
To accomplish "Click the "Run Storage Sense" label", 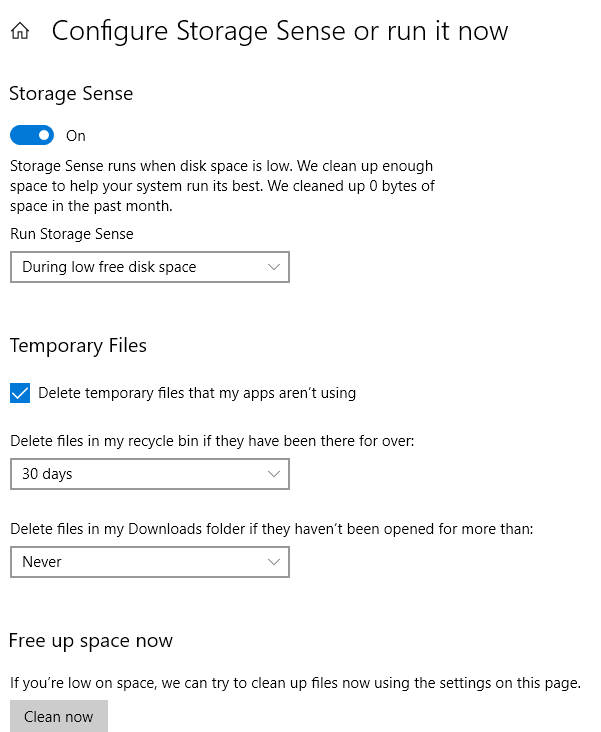I will (x=71, y=234).
